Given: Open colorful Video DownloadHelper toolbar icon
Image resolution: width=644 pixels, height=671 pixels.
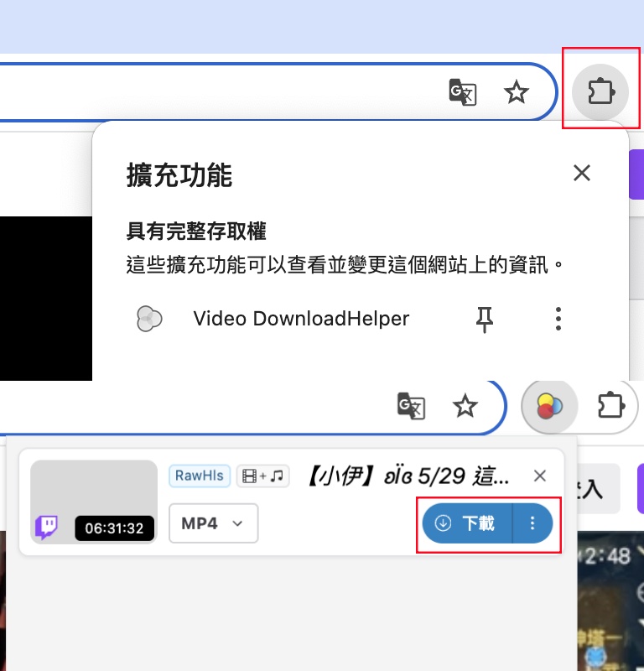Looking at the screenshot, I should tap(549, 406).
